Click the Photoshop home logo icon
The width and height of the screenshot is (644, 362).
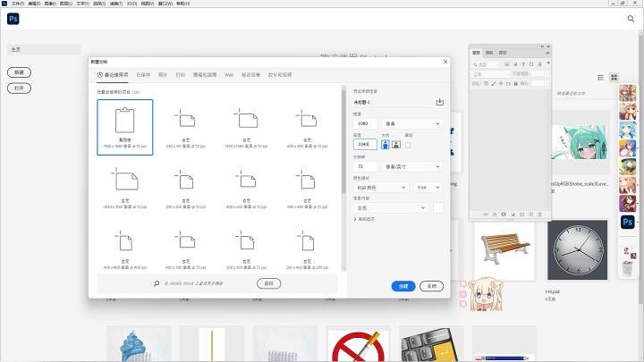tap(13, 19)
